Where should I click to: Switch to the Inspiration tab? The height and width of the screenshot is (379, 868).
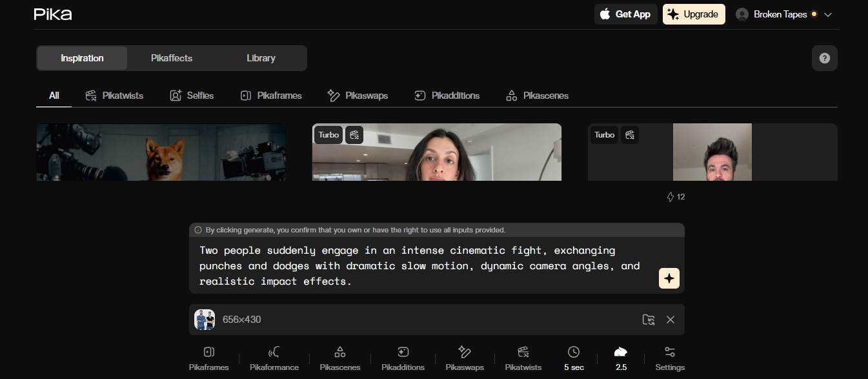82,58
